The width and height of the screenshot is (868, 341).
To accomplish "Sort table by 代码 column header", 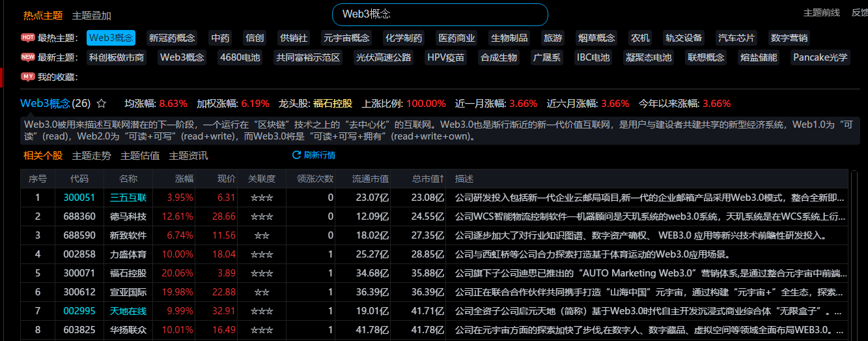I will 79,179.
